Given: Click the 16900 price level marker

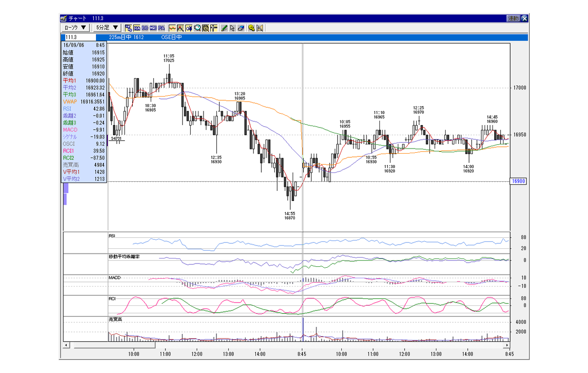Looking at the screenshot, I should tap(519, 181).
